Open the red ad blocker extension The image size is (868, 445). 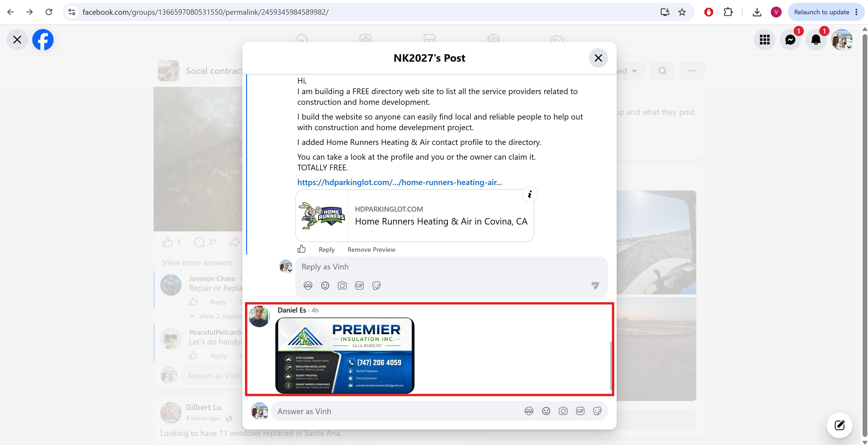(x=709, y=12)
